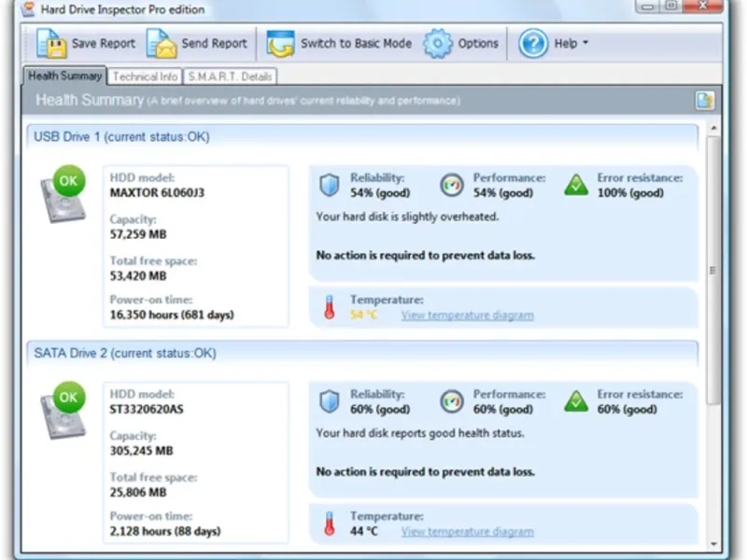This screenshot has width=747, height=560.
Task: Click the Performance gauge icon for SATA Drive 2
Action: tap(452, 401)
